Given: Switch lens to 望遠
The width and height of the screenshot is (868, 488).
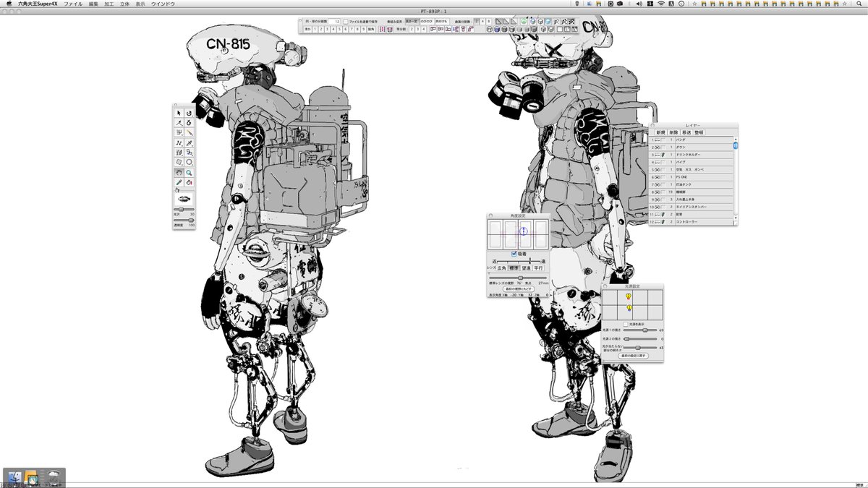Looking at the screenshot, I should click(x=527, y=267).
